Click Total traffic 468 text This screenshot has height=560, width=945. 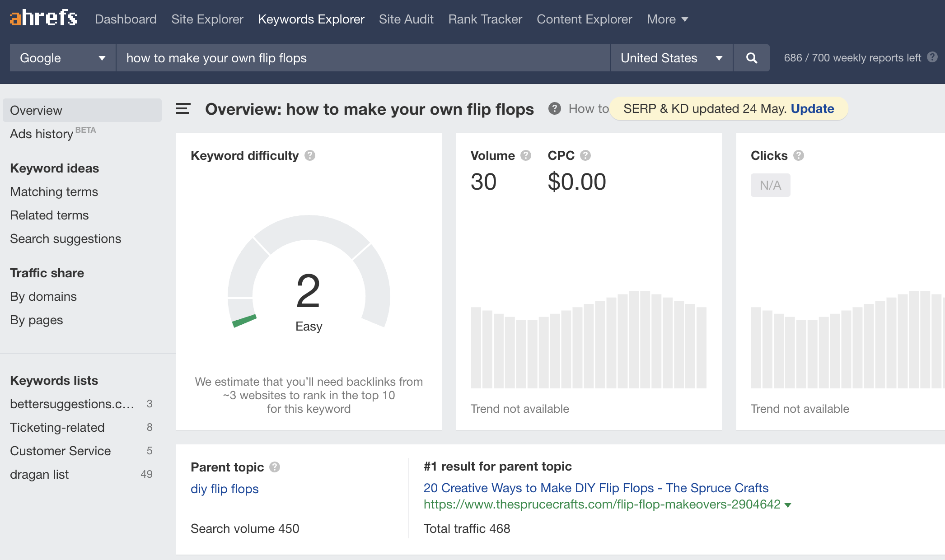[x=467, y=528]
